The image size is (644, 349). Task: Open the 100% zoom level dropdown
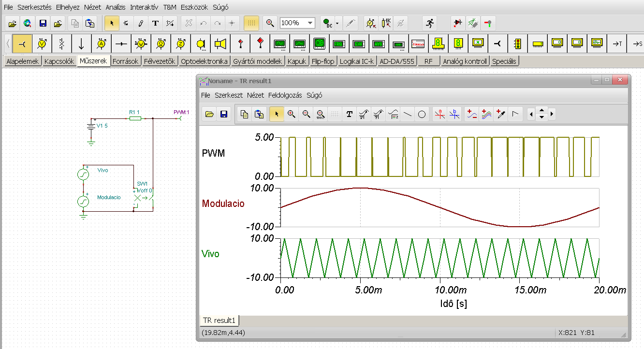pyautogui.click(x=310, y=23)
